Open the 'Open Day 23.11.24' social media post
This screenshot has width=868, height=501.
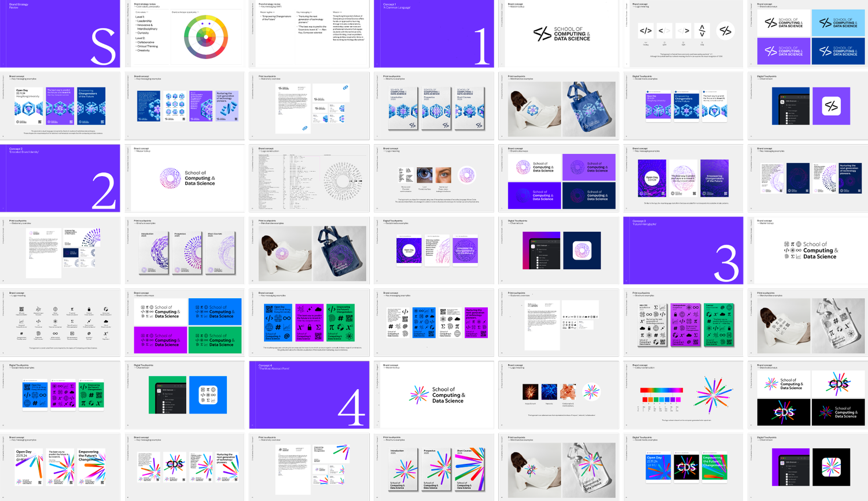pos(658,105)
